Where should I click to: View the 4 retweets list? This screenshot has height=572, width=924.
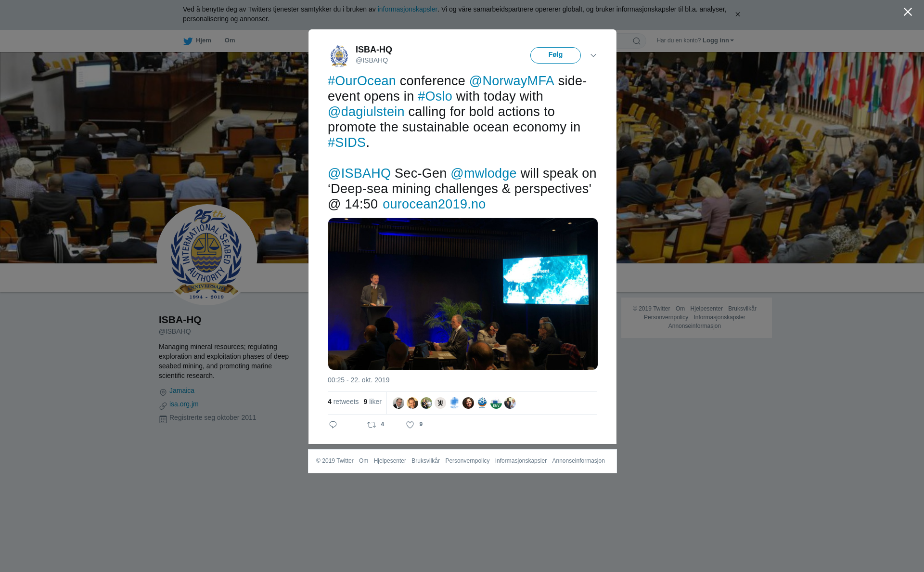coord(343,402)
